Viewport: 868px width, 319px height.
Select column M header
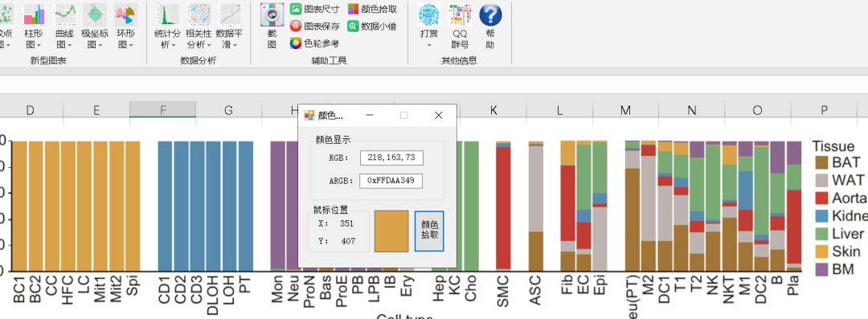coord(625,109)
